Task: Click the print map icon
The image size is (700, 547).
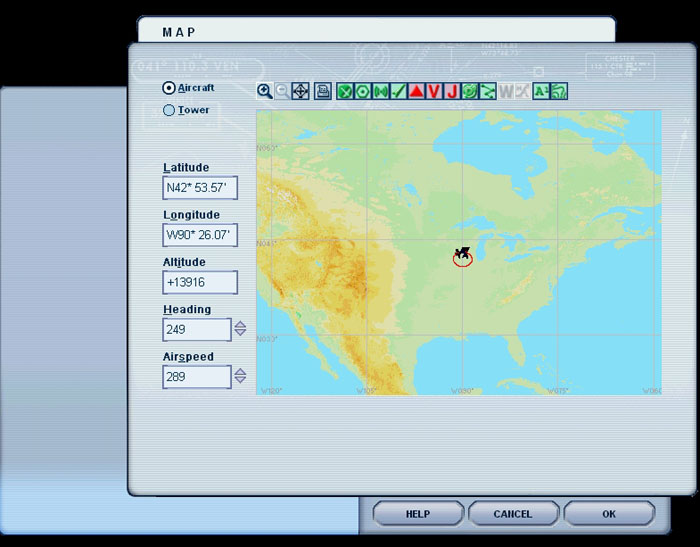Action: 322,91
